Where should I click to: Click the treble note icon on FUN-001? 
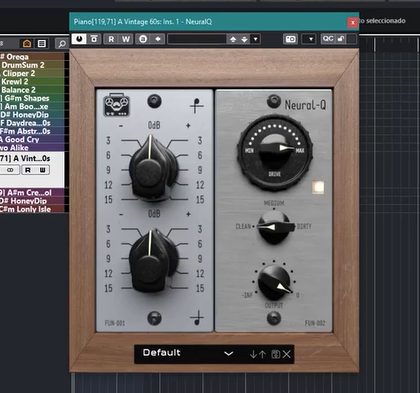coord(197,105)
